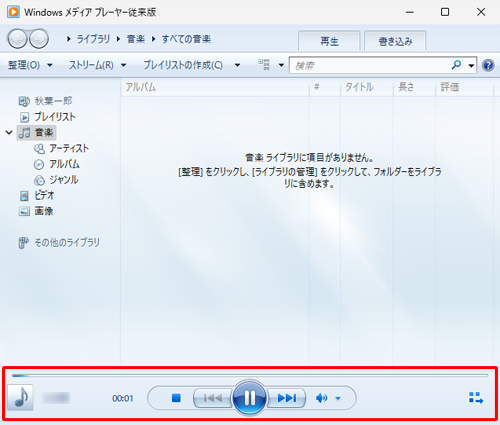Skip to the next track

click(286, 398)
